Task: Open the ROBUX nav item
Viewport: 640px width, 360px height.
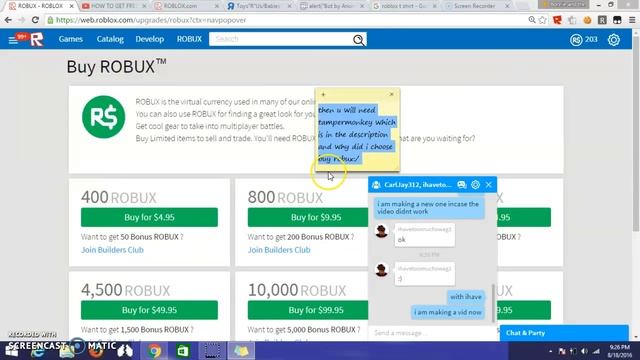Action: (x=189, y=39)
